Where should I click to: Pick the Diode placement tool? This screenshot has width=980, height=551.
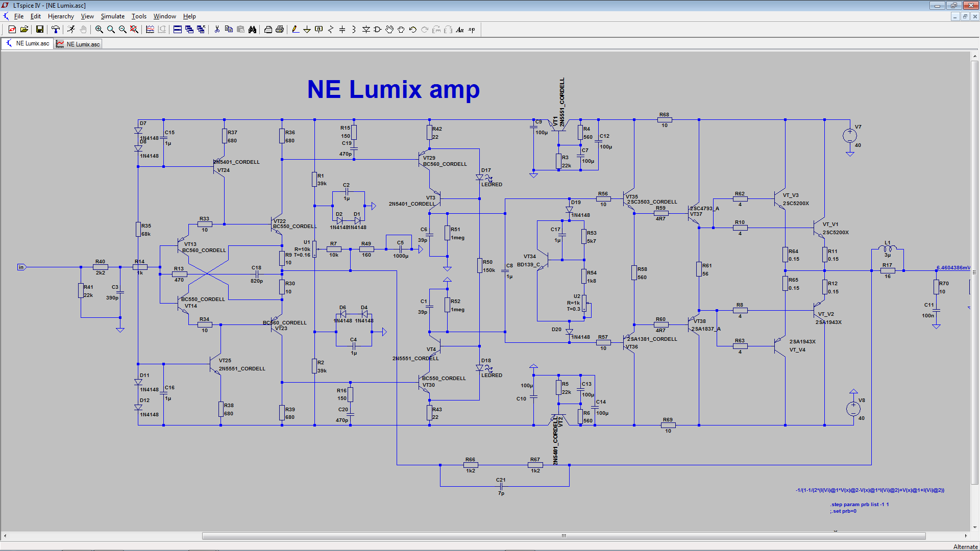click(366, 30)
